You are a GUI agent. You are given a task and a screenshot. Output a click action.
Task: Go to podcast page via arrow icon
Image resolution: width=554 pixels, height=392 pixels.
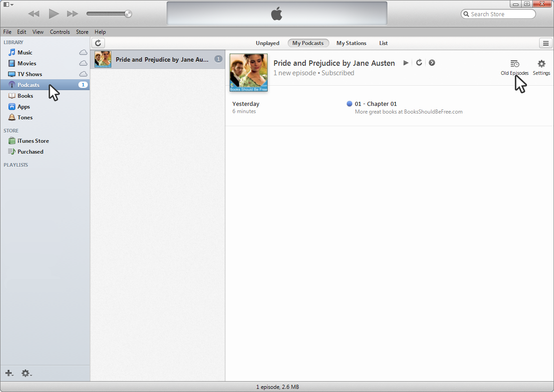(431, 63)
